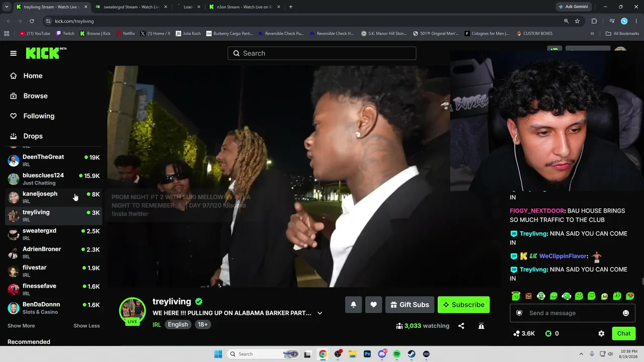The width and height of the screenshot is (644, 362).
Task: Open the All Bookmarks folder
Action: click(x=622, y=34)
